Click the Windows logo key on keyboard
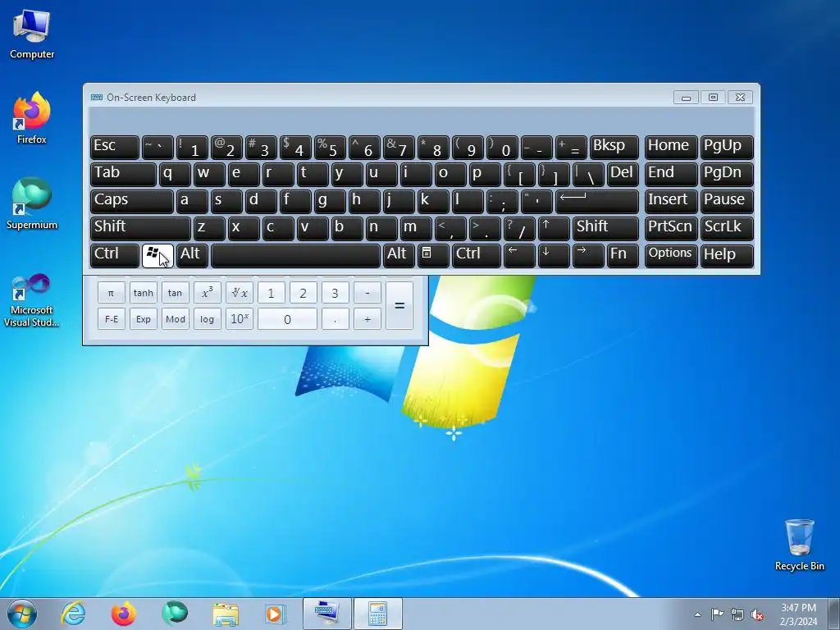The image size is (840, 630). tap(157, 256)
